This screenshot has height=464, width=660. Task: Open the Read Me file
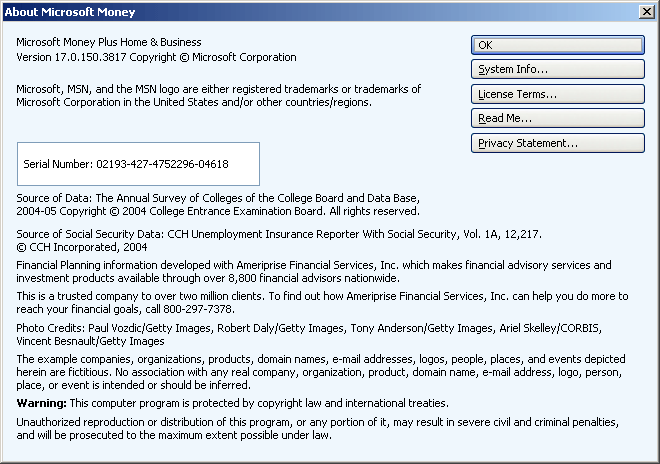[558, 118]
